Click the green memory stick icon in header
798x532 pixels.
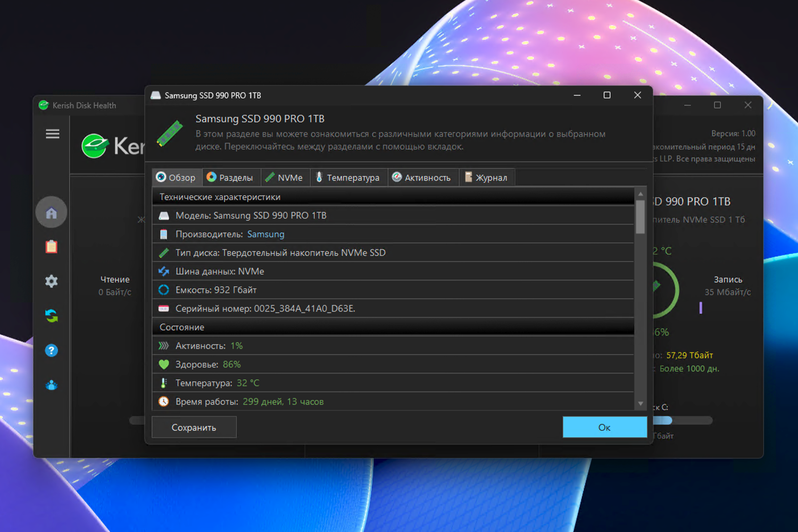click(x=170, y=133)
